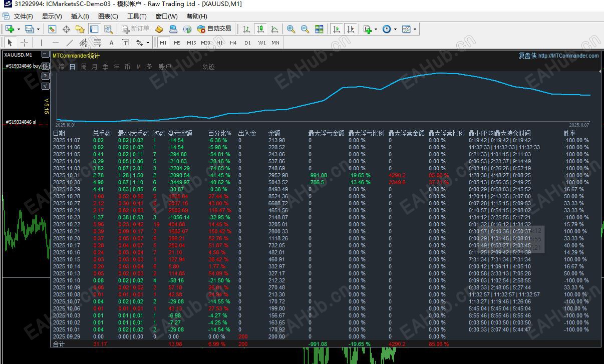The image size is (604, 364).
Task: Switch to line chart icon
Action: (274, 29)
